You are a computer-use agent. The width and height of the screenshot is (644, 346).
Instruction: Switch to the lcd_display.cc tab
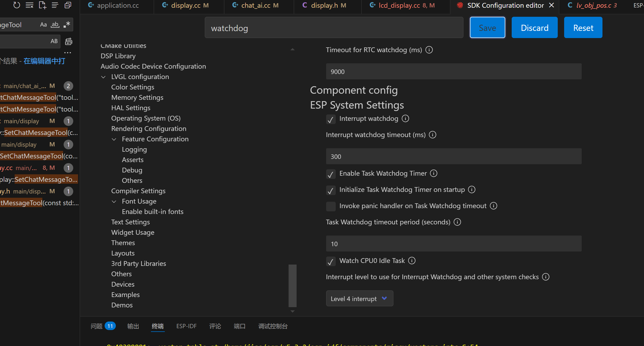click(399, 5)
